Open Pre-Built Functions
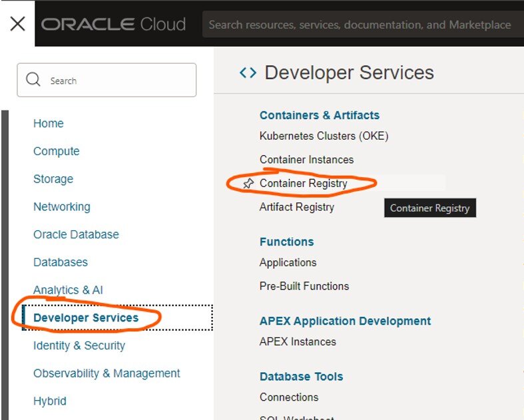This screenshot has width=524, height=420. [x=304, y=286]
